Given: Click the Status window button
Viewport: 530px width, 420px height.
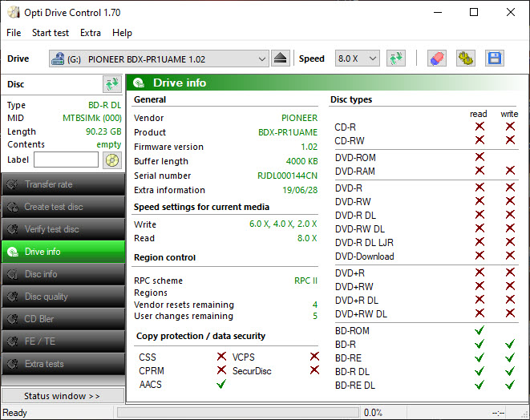Looking at the screenshot, I should click(63, 396).
